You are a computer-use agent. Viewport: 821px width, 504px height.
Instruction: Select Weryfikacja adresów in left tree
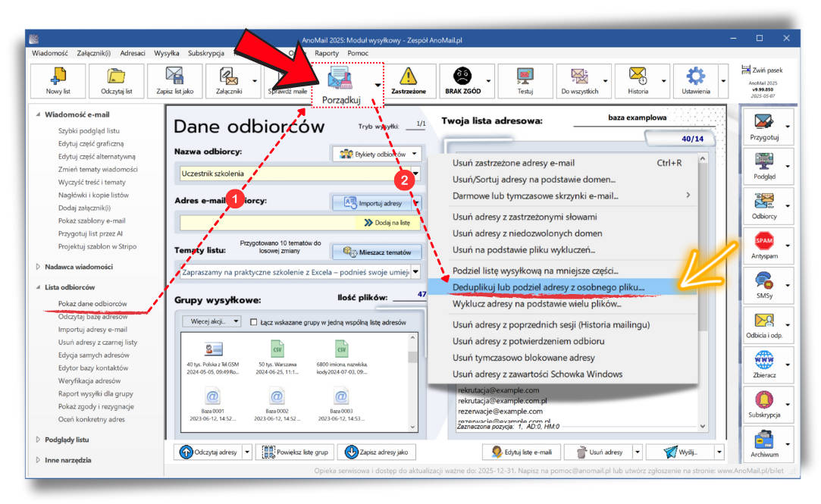point(89,381)
